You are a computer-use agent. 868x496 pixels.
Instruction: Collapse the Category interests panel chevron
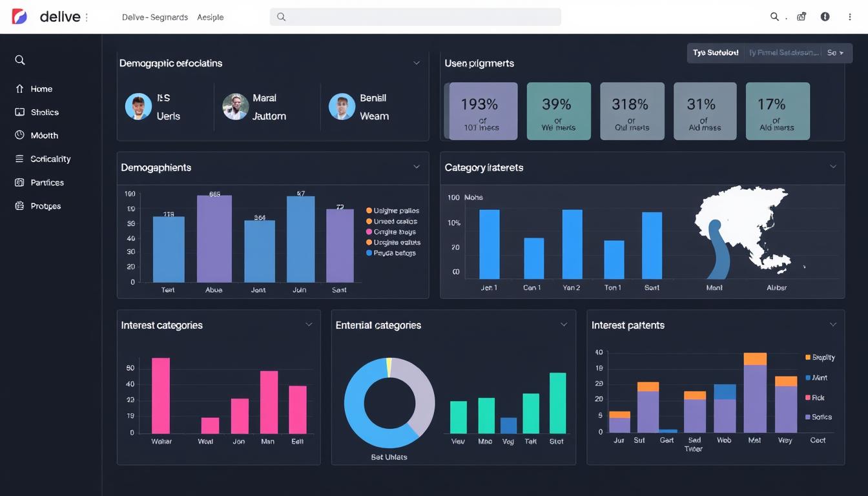(x=833, y=167)
